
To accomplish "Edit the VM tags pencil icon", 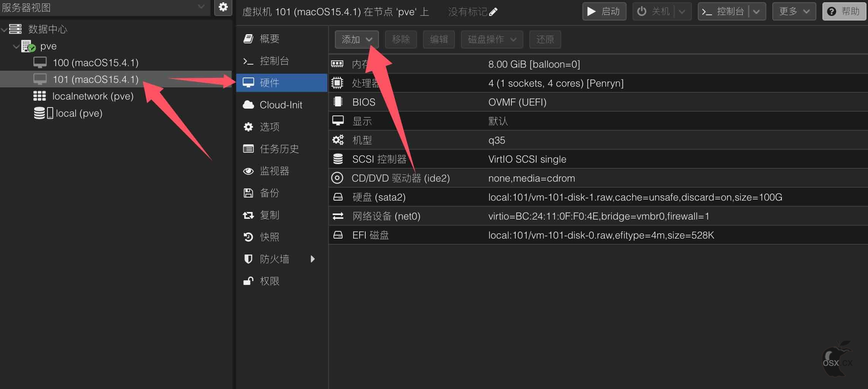I will (493, 12).
